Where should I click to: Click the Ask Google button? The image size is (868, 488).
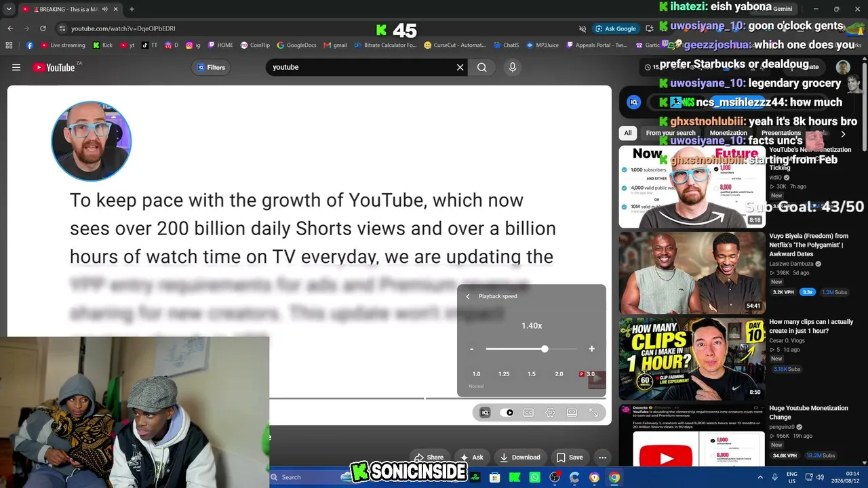pos(616,28)
